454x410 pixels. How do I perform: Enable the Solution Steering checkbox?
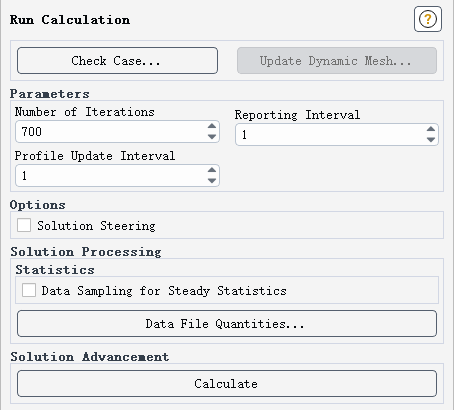[24, 225]
